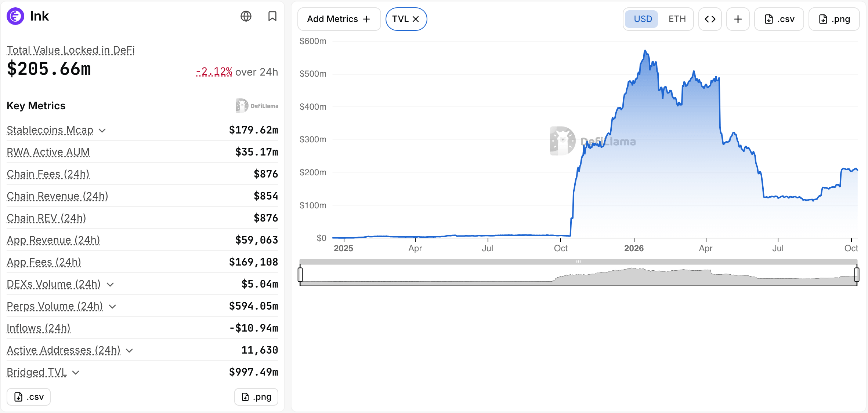Download chart as .png image

(x=834, y=19)
